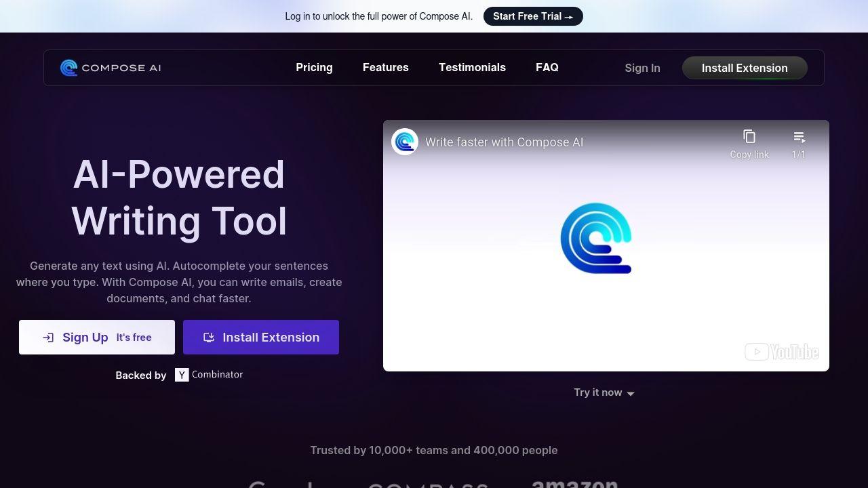
Task: Click the Amazon logo under trusted teams
Action: click(x=574, y=483)
